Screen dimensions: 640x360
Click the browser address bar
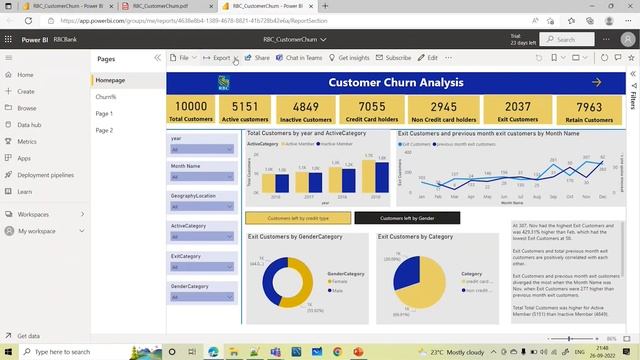286,21
